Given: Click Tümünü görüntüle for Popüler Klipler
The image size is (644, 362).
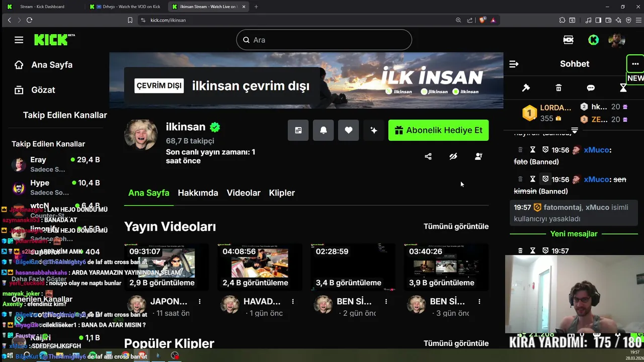Looking at the screenshot, I should click(x=456, y=343).
